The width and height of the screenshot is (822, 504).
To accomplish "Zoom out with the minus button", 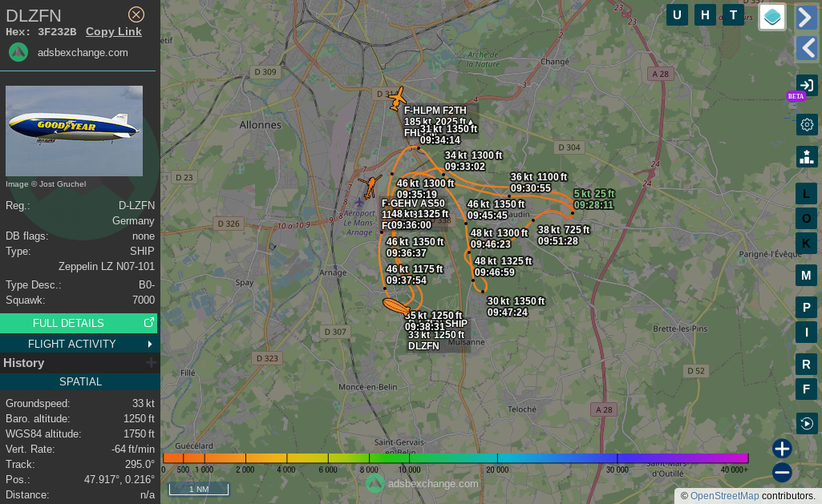I will coord(783,473).
